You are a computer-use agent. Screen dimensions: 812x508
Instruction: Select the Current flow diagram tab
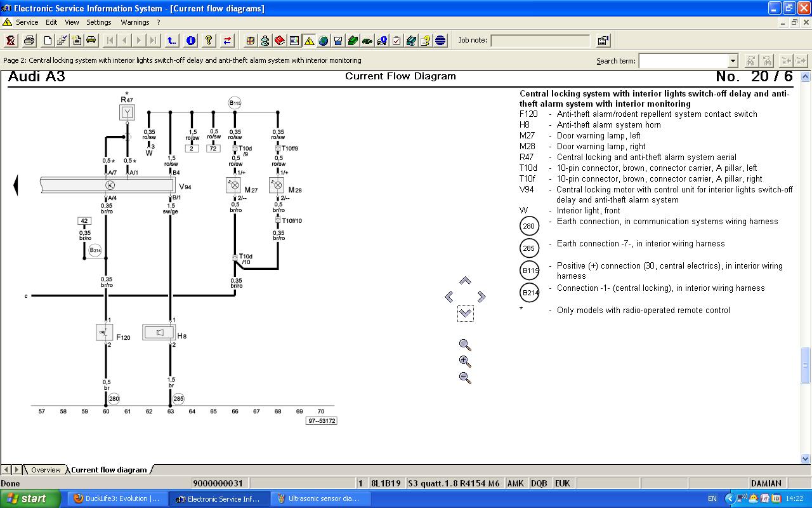point(108,470)
